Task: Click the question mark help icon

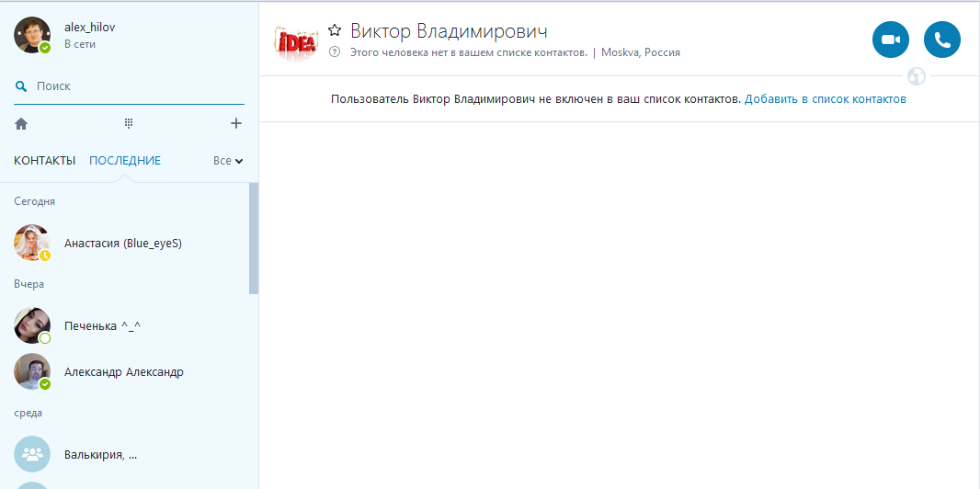Action: [x=335, y=52]
